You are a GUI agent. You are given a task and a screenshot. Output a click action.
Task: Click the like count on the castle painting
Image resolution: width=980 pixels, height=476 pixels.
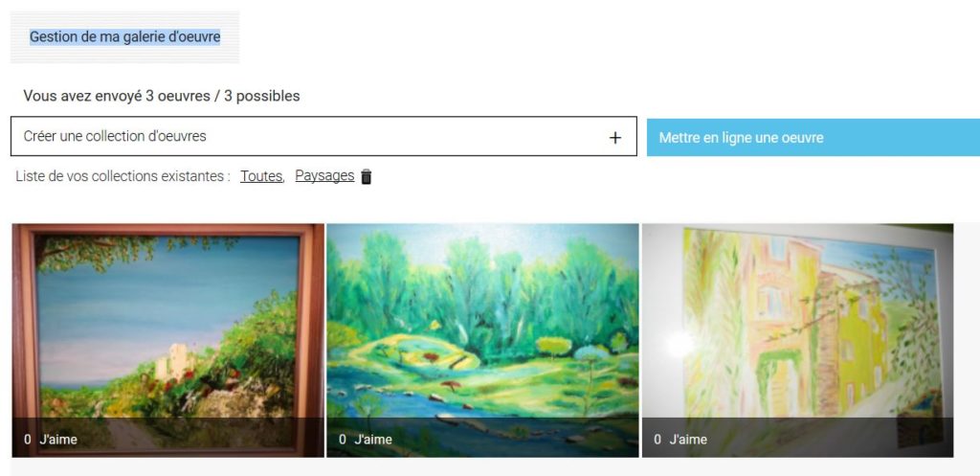coord(28,440)
